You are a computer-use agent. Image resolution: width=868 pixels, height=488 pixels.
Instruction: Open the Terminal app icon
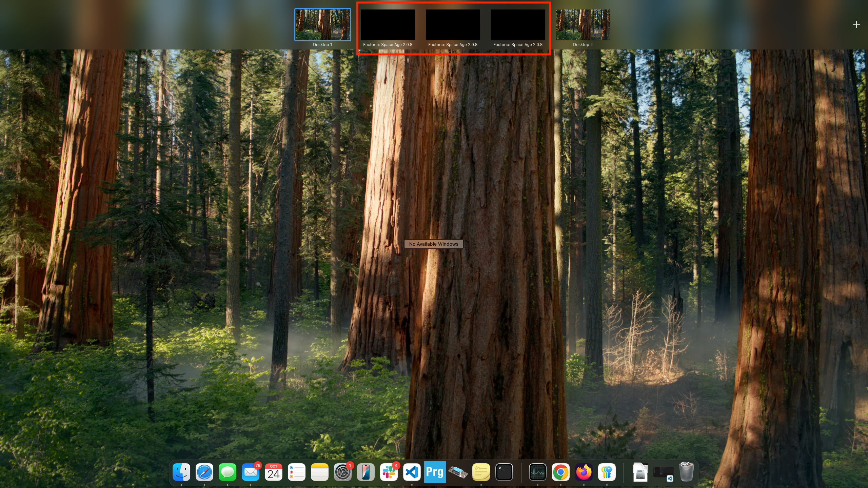pyautogui.click(x=504, y=472)
